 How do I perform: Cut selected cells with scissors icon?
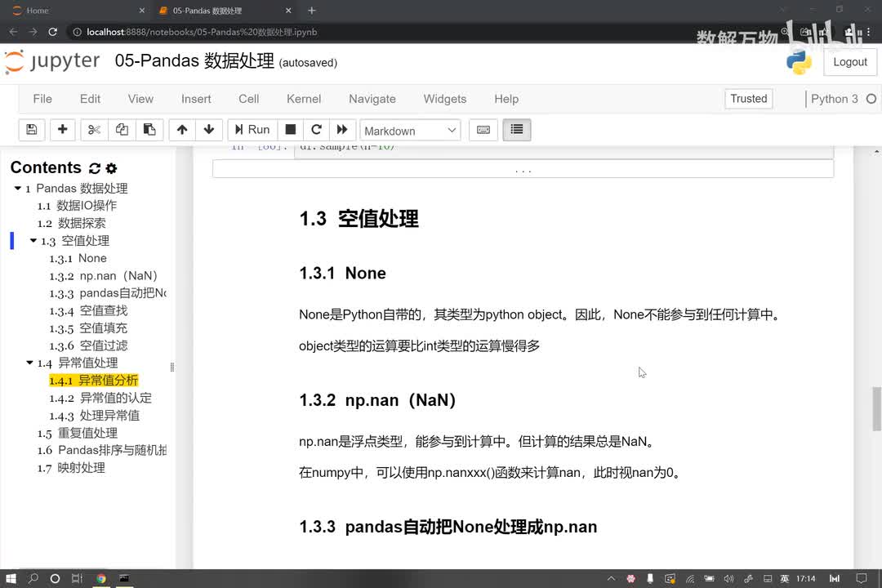point(94,130)
